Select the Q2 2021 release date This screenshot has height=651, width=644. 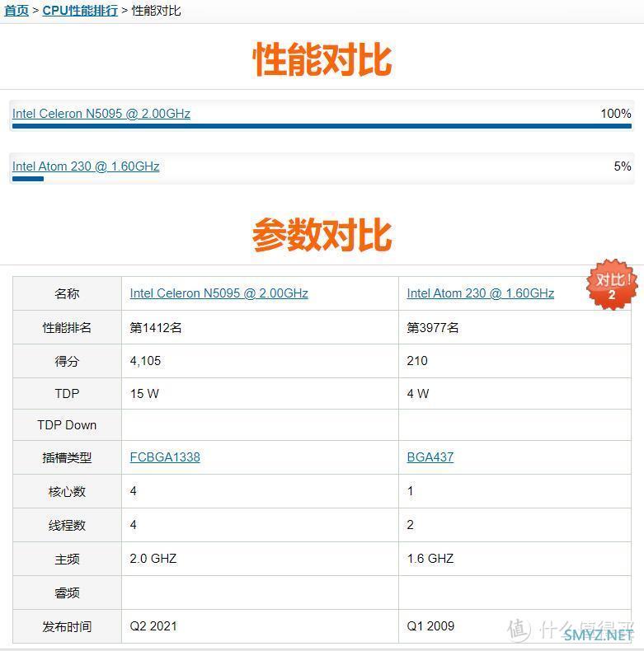(153, 626)
